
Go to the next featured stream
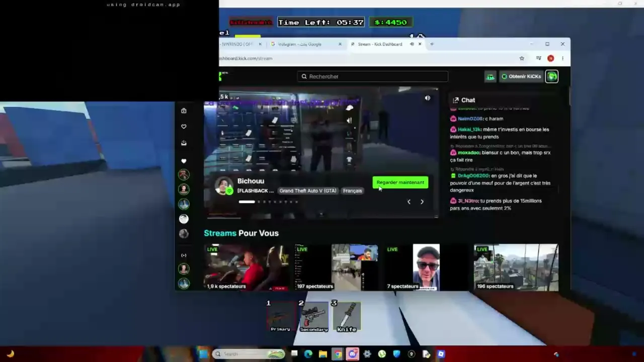(422, 202)
